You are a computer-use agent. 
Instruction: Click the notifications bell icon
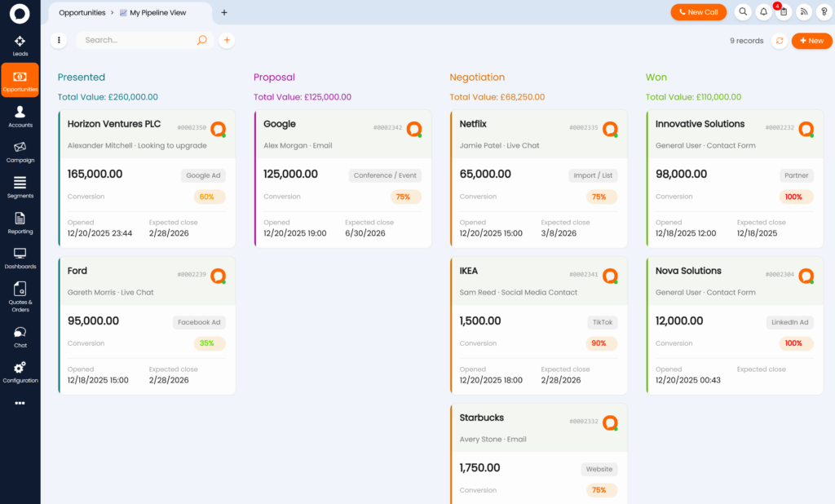(x=764, y=12)
